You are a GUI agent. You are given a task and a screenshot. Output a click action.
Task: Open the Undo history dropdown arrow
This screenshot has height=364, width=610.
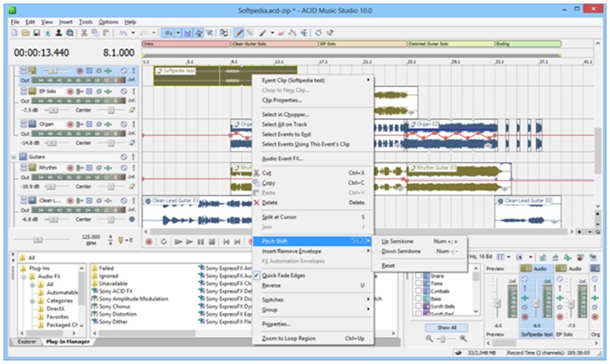(133, 33)
